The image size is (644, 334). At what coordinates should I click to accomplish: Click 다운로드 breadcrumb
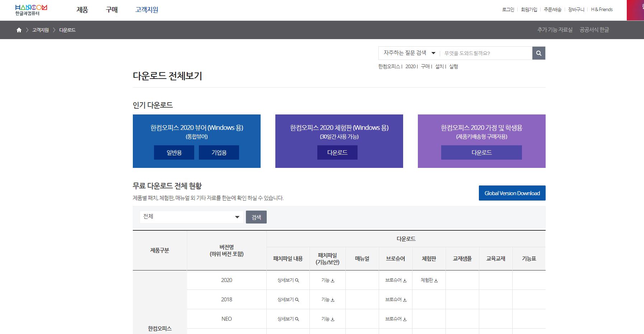[67, 30]
